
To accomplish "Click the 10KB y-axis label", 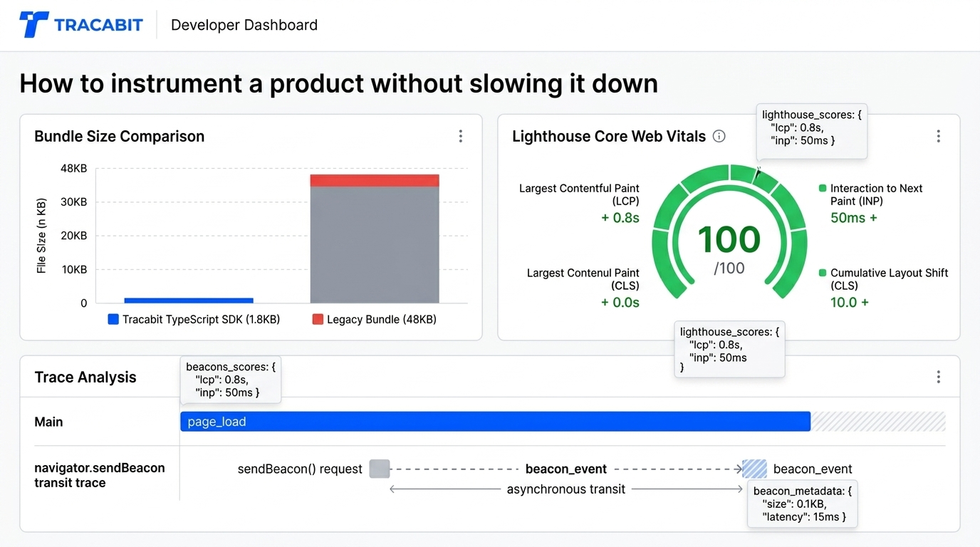I will point(73,269).
